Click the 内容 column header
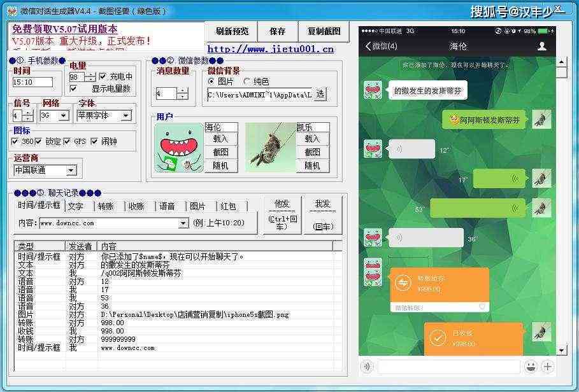 click(x=215, y=246)
